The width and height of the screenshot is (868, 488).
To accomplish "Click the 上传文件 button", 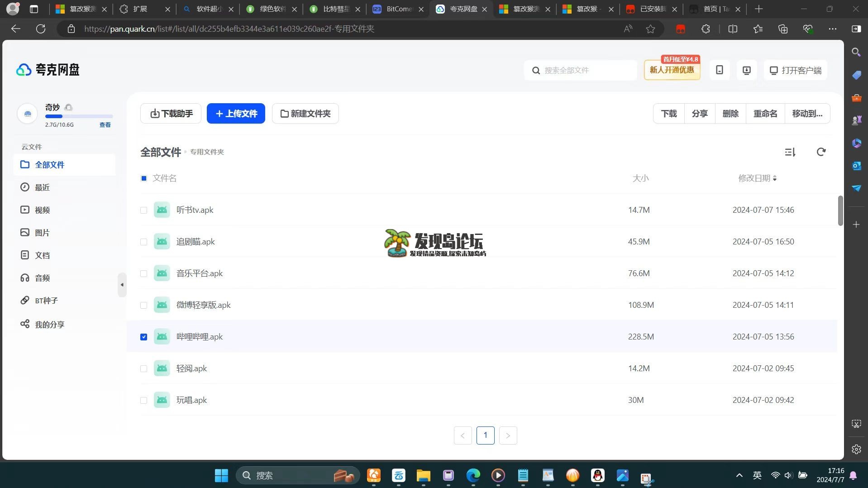I will pos(236,114).
